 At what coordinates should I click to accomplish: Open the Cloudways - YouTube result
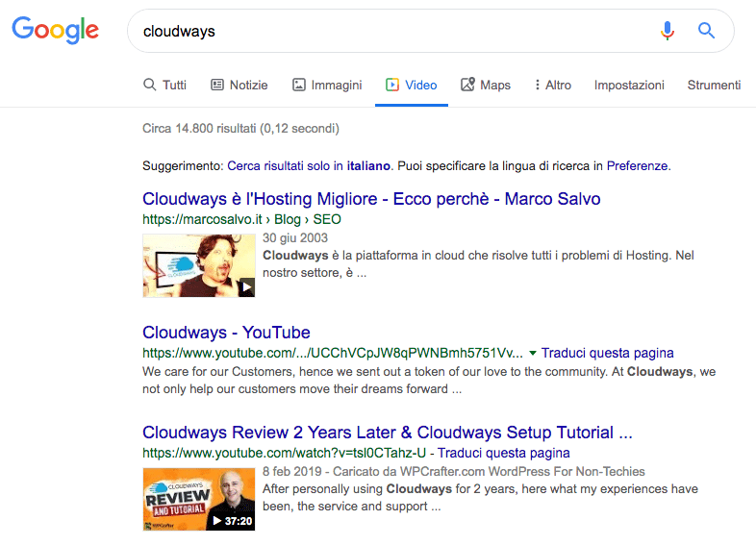[226, 332]
